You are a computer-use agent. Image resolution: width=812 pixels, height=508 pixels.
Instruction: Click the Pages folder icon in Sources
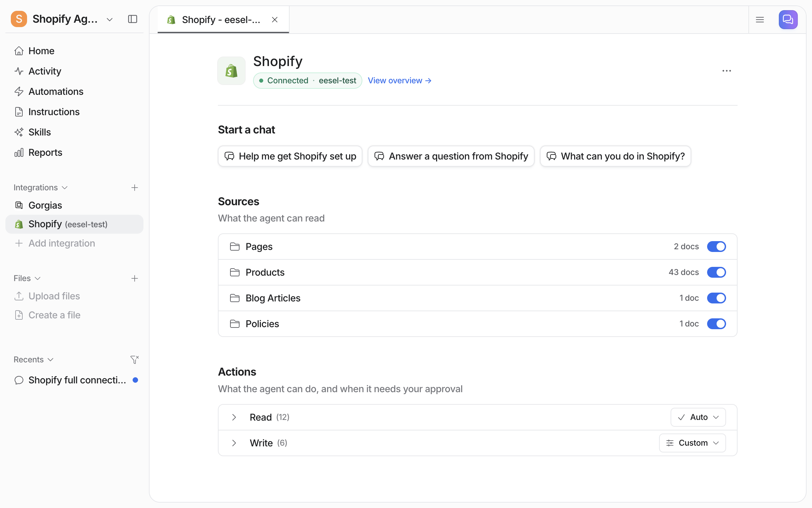235,247
